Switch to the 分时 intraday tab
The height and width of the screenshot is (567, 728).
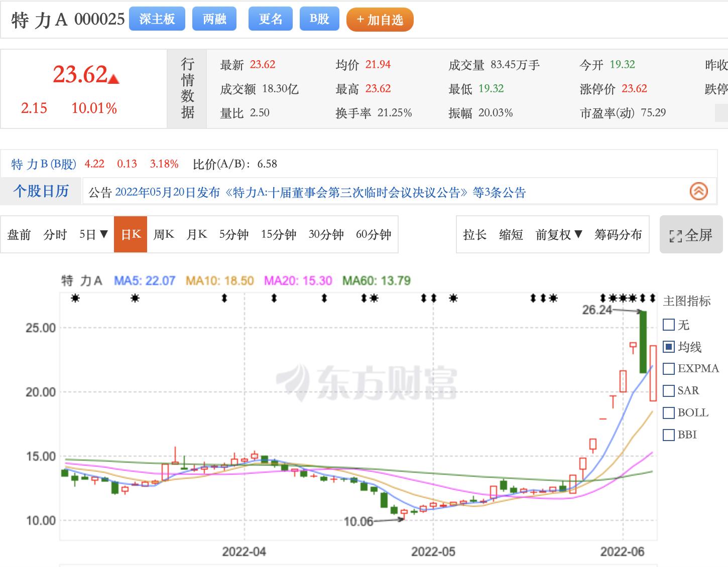pos(55,234)
